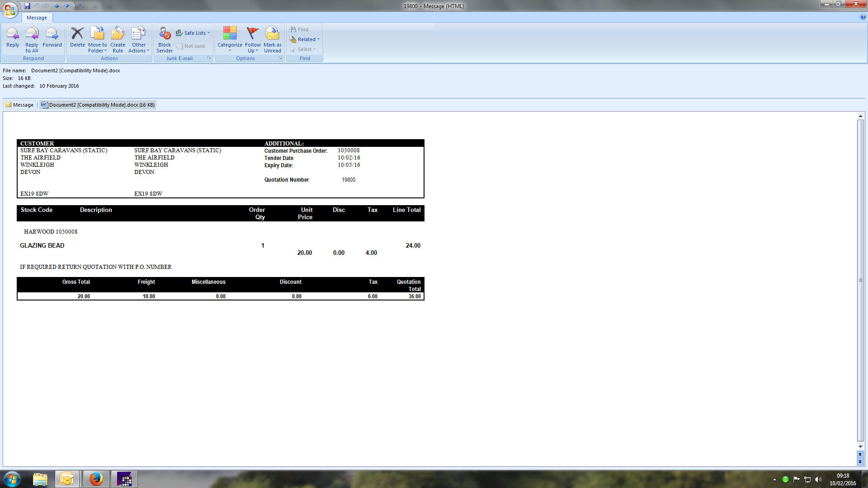This screenshot has width=868, height=488.
Task: Click the Save icon in quick access toolbar
Action: coord(27,6)
